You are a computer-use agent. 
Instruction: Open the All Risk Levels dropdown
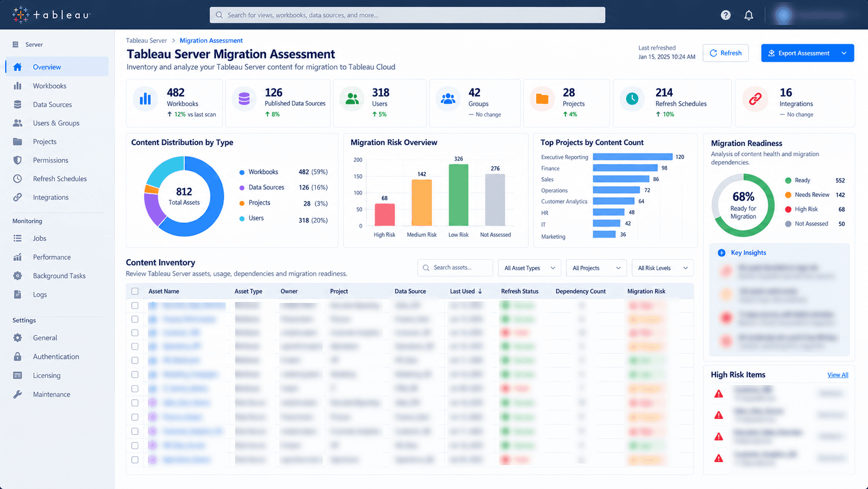click(x=663, y=268)
